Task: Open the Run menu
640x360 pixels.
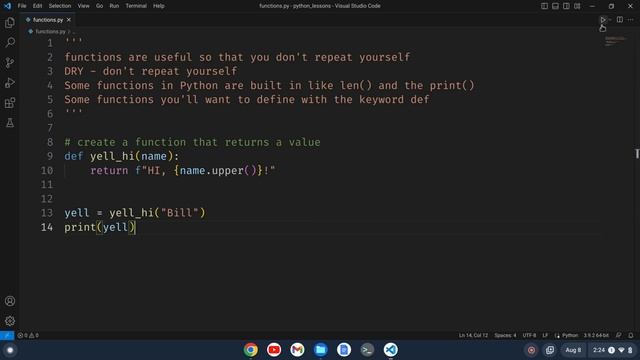Action: tap(114, 6)
